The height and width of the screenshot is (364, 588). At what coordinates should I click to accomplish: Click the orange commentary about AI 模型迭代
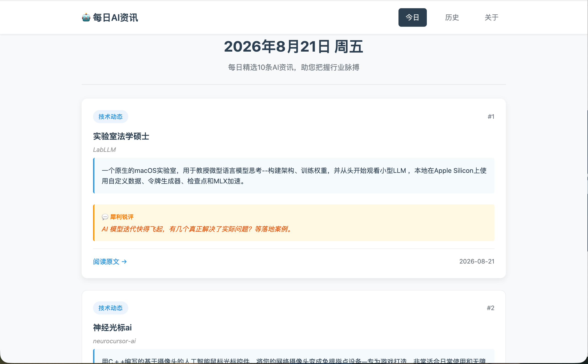coord(197,229)
